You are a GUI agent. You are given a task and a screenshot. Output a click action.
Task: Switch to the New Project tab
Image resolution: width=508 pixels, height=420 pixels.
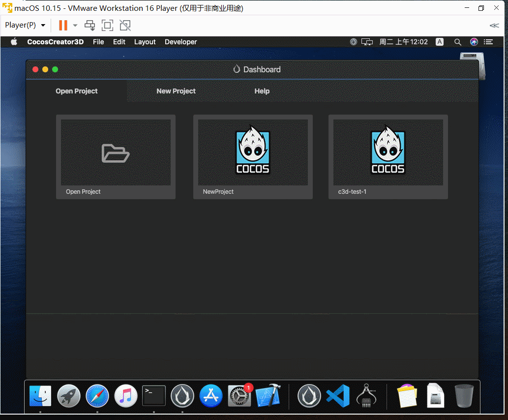(x=176, y=91)
